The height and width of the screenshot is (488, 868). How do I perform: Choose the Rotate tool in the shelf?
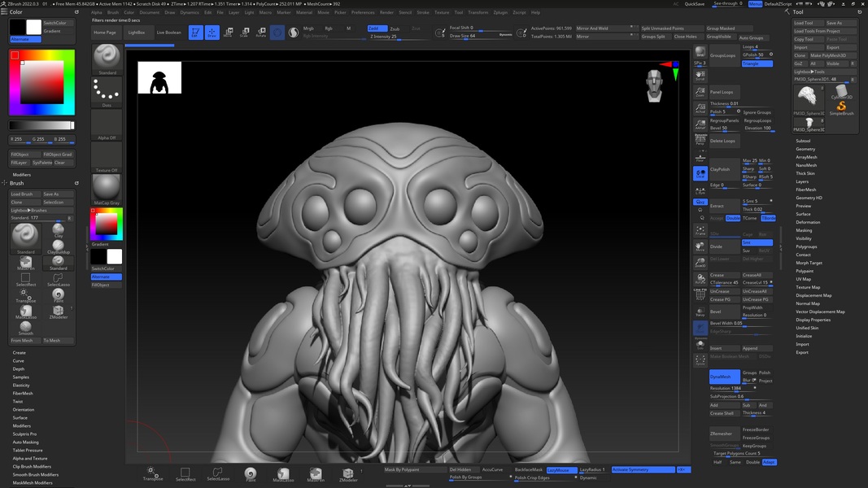[x=261, y=33]
